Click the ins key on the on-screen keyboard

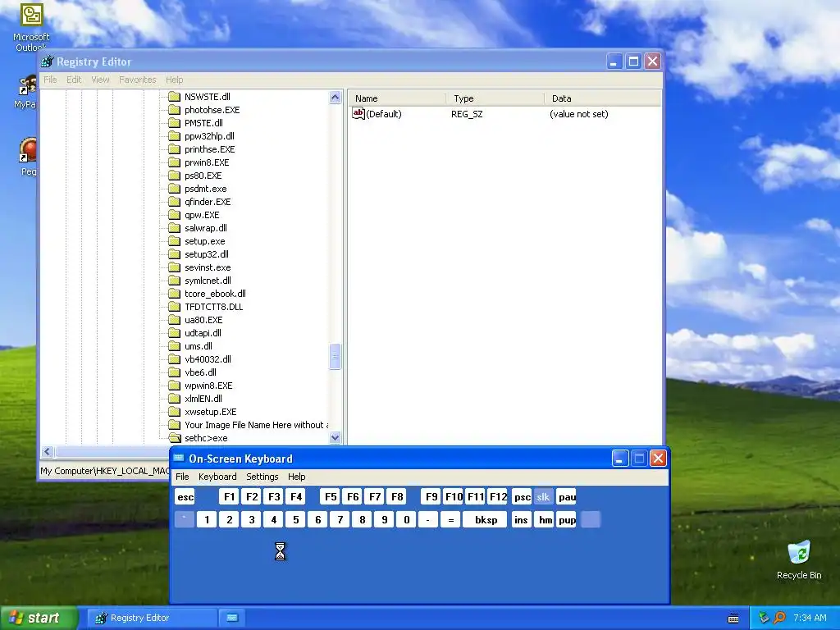[x=521, y=519]
